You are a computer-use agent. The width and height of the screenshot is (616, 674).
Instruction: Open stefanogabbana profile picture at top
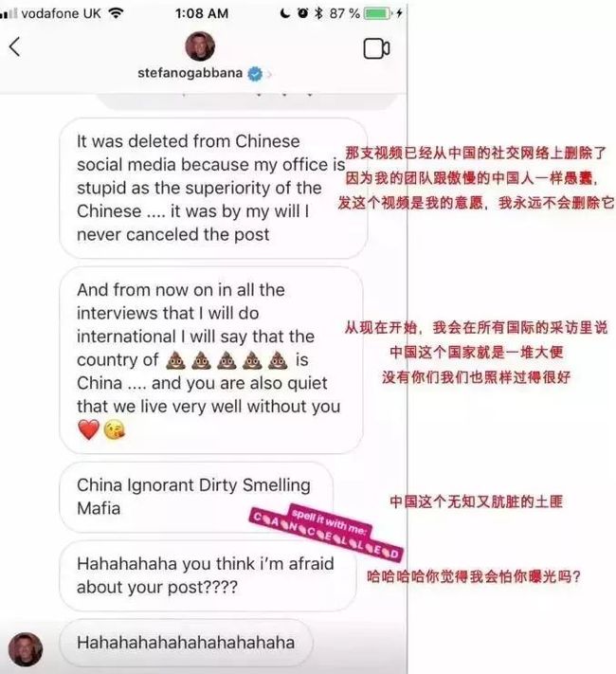click(x=200, y=46)
